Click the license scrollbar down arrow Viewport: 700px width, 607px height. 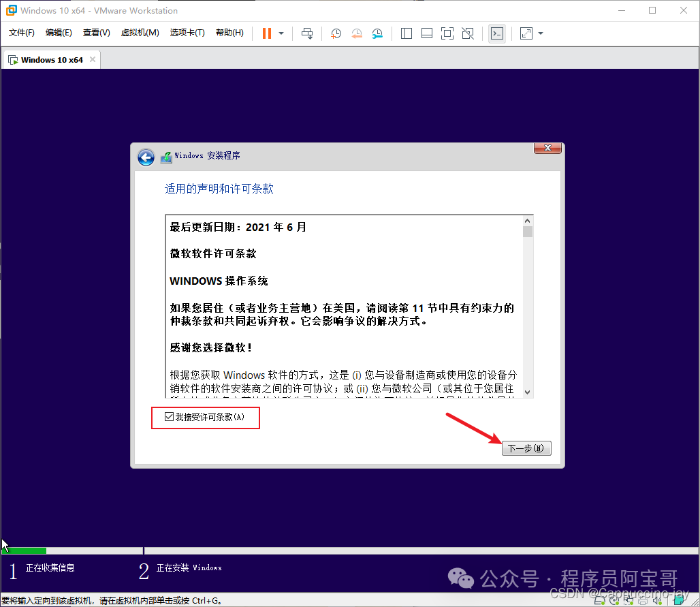click(527, 392)
